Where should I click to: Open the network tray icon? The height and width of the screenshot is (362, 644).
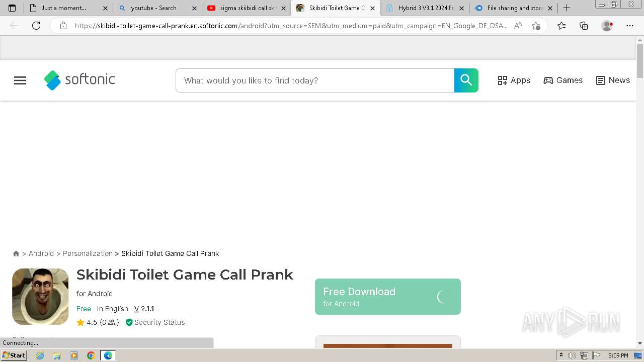[584, 355]
